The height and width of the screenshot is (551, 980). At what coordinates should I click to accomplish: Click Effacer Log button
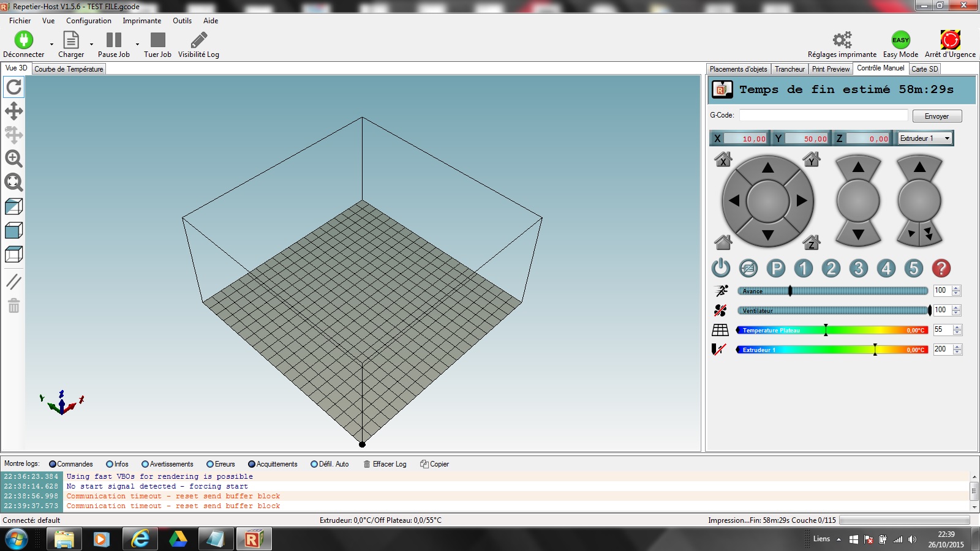[x=385, y=464]
